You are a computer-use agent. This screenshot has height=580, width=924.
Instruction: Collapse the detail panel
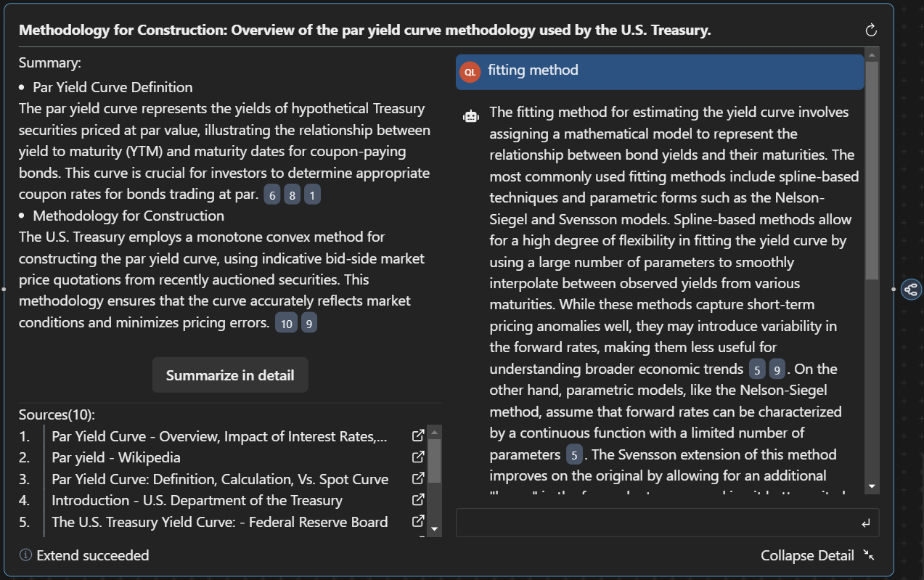[817, 555]
